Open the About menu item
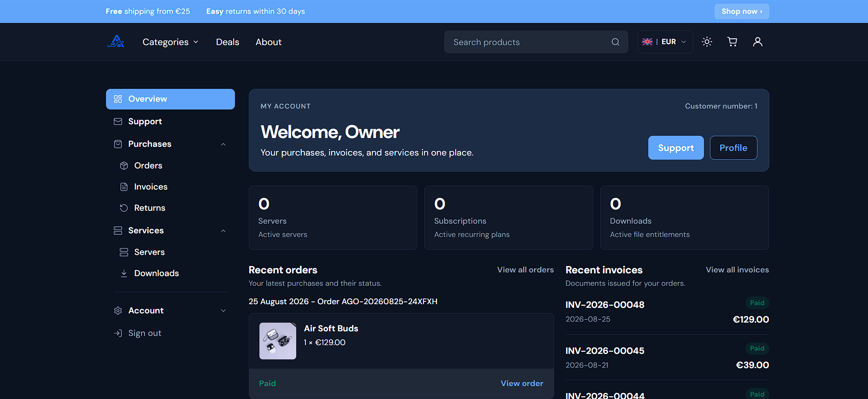 point(269,42)
